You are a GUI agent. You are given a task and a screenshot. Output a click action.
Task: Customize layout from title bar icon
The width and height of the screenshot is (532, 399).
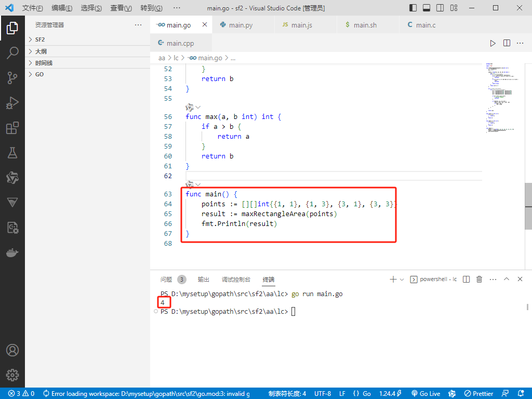(454, 8)
